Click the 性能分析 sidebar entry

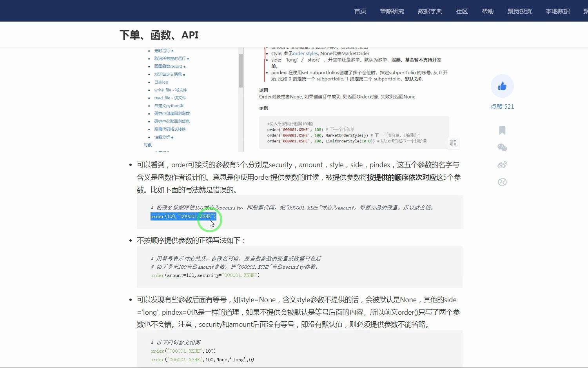(x=163, y=137)
